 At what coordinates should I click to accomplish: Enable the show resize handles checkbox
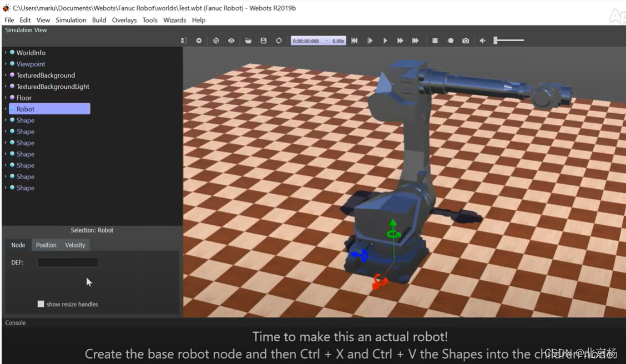point(41,304)
